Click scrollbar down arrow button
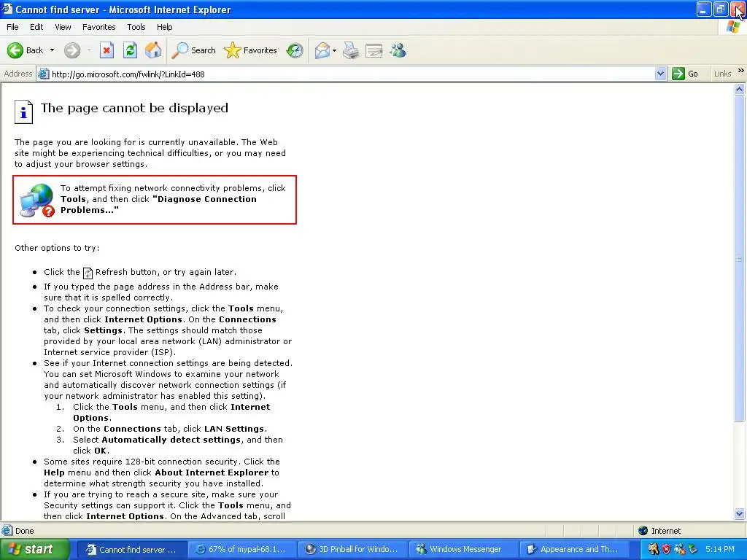Viewport: 747px width, 560px height. [x=740, y=513]
